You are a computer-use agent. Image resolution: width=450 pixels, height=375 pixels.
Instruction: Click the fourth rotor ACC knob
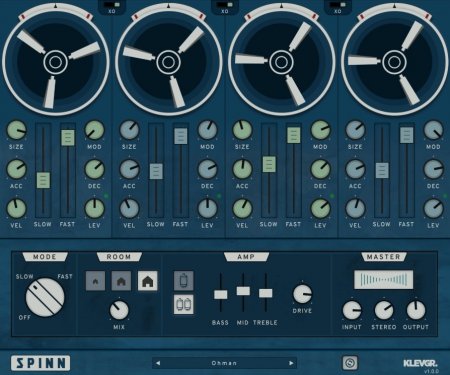click(x=355, y=169)
